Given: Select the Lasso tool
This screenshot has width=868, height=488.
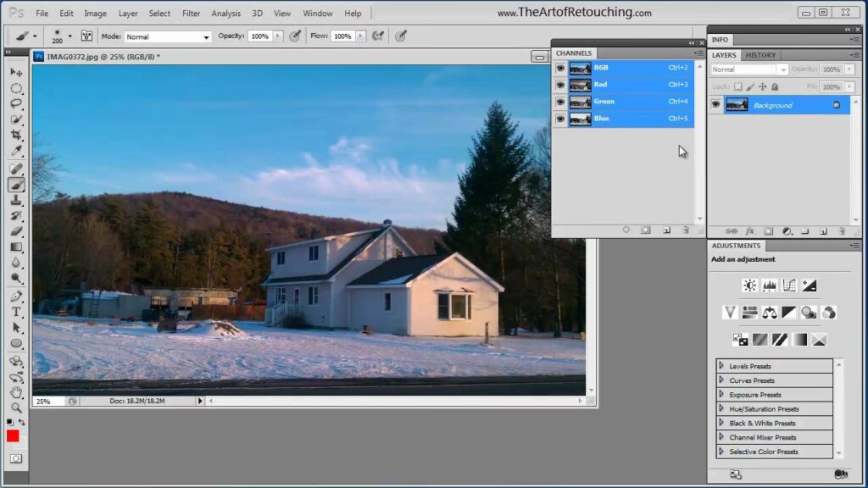Looking at the screenshot, I should pyautogui.click(x=16, y=104).
